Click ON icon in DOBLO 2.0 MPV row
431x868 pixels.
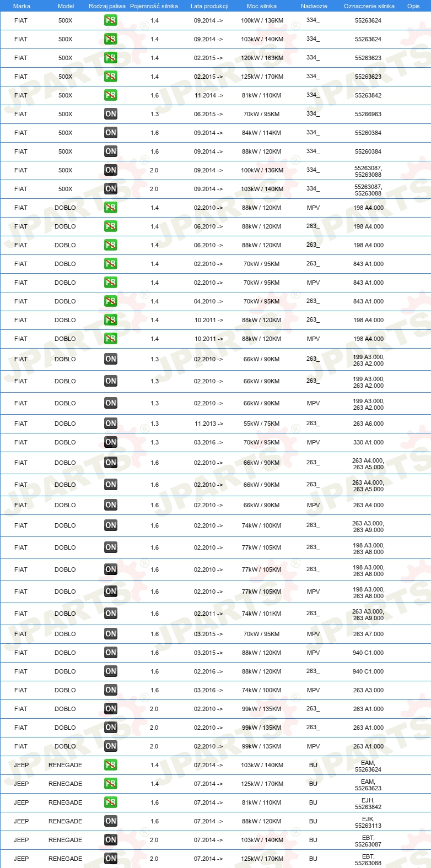(x=111, y=746)
